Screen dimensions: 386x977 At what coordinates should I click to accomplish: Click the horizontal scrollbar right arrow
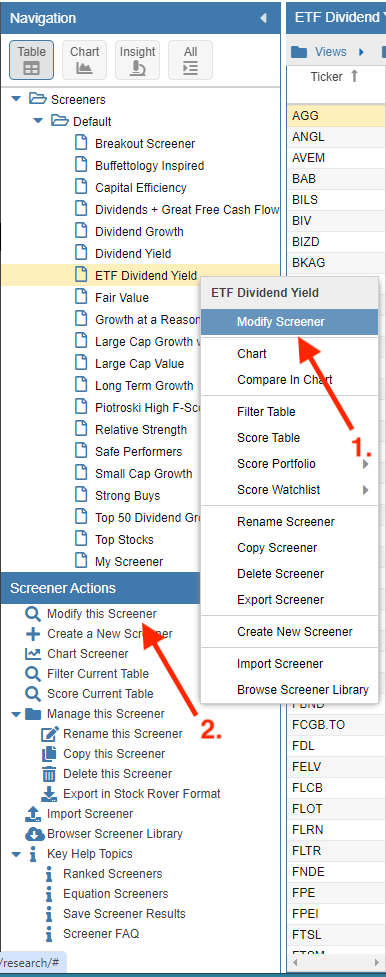[x=376, y=963]
